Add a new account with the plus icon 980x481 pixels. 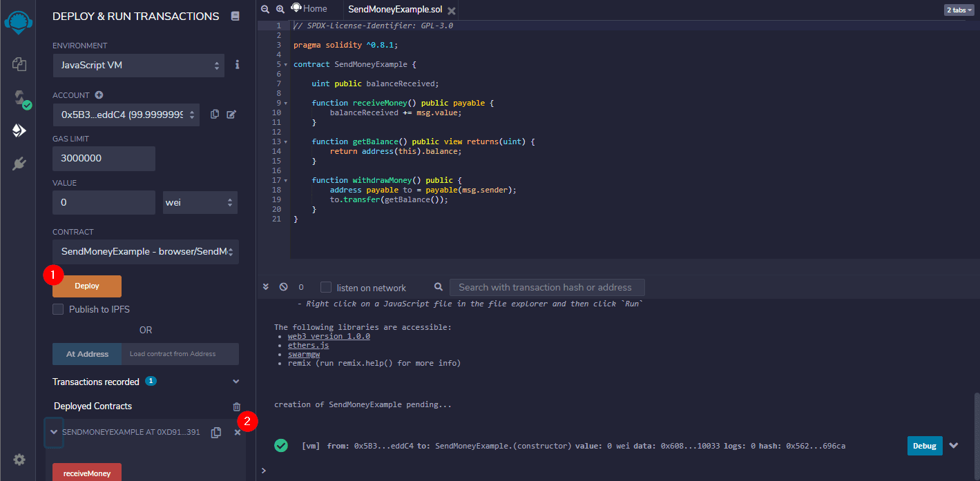click(x=99, y=95)
